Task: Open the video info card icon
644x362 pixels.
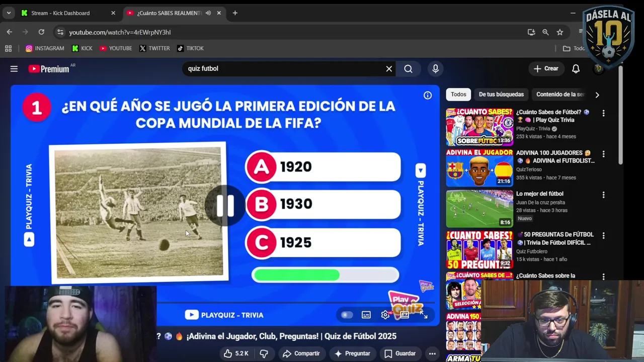Action: (x=428, y=95)
